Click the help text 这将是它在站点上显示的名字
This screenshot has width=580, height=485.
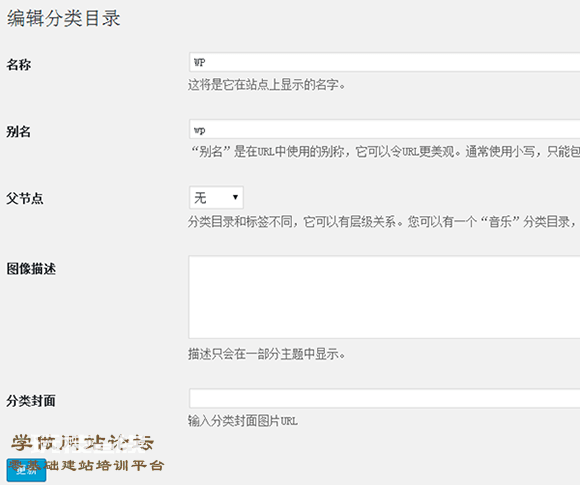click(x=266, y=85)
